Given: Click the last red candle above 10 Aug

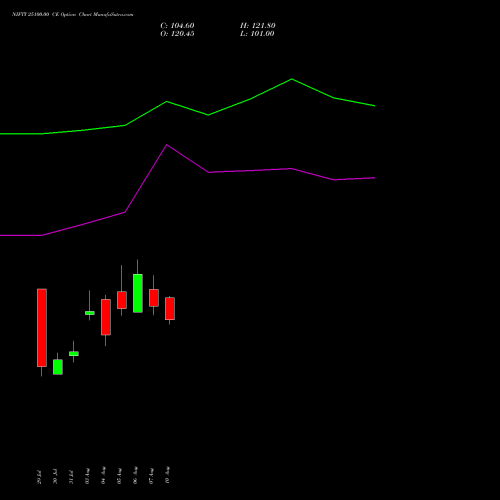Looking at the screenshot, I should coord(170,309).
